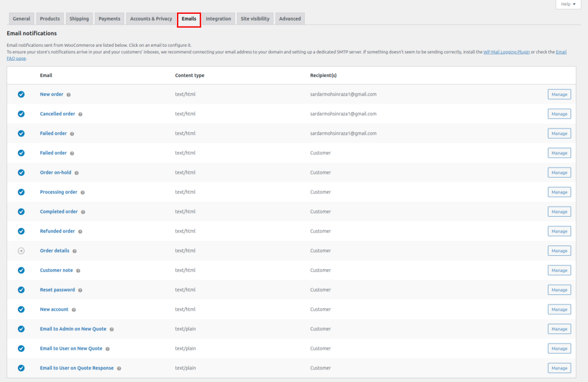Open the Email to Admin on New Quote link

coord(73,329)
